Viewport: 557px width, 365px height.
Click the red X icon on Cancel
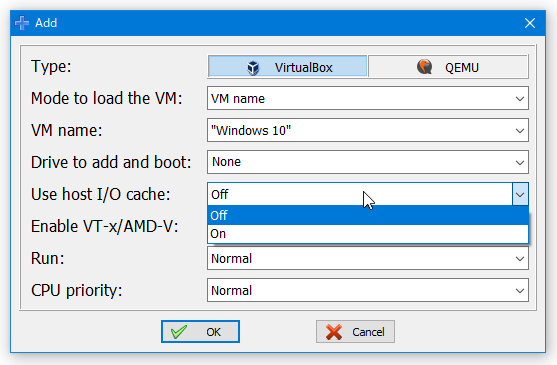[334, 332]
